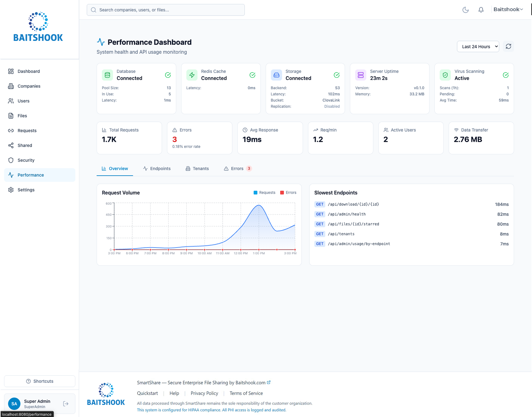This screenshot has width=532, height=417.
Task: Open notifications bell icon
Action: click(481, 10)
